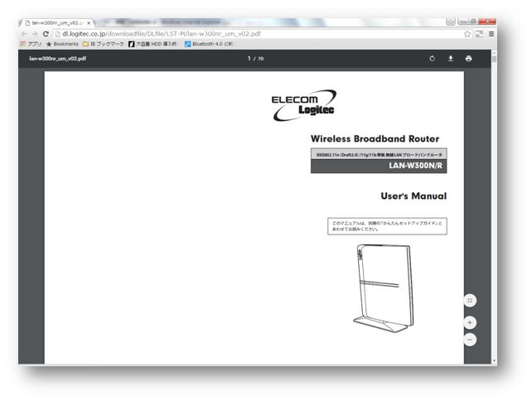Rotate the PDF with rotate icon

[432, 58]
